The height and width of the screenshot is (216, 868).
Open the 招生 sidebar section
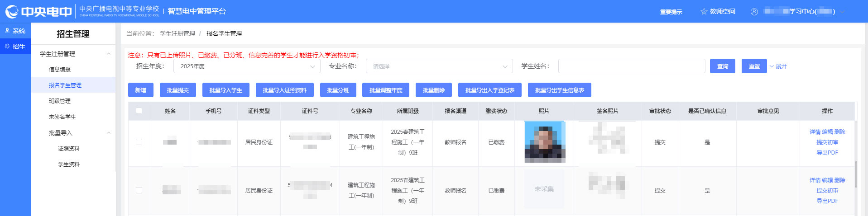[x=15, y=47]
